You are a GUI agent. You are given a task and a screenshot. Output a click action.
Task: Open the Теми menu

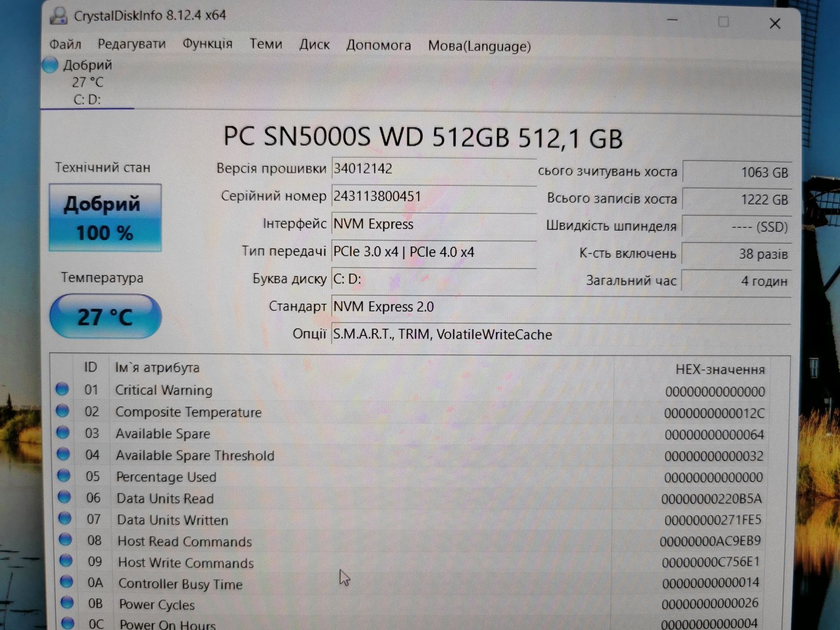266,44
